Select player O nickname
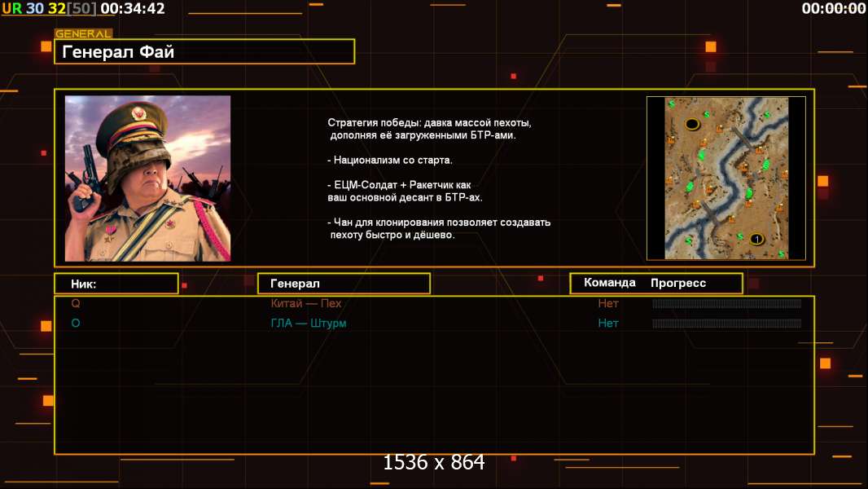The width and height of the screenshot is (868, 489). tap(76, 324)
